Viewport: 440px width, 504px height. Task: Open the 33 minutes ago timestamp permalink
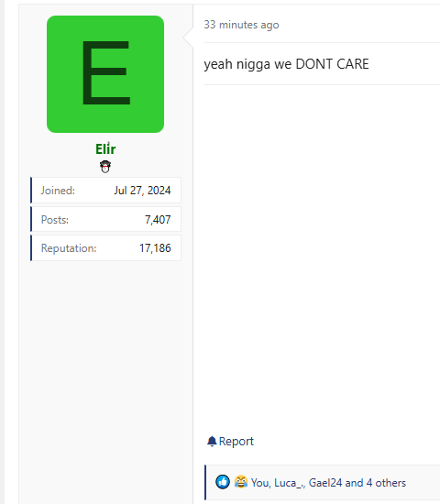(x=241, y=25)
